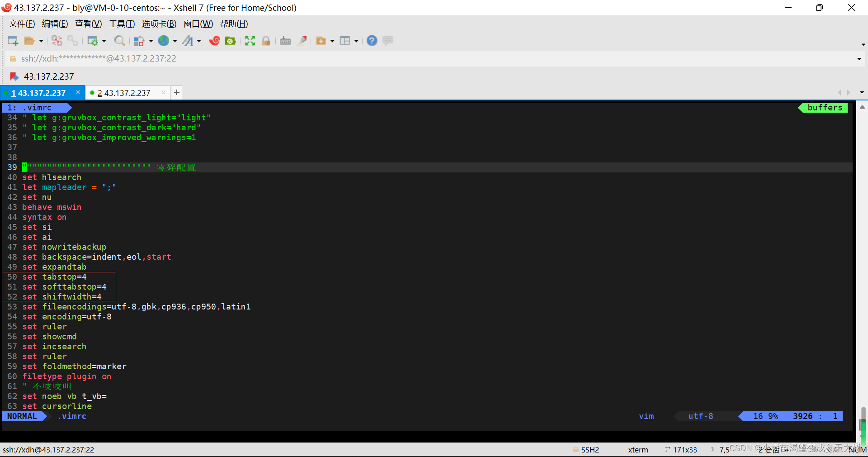
Task: Click the highlighter marker icon
Action: 302,41
